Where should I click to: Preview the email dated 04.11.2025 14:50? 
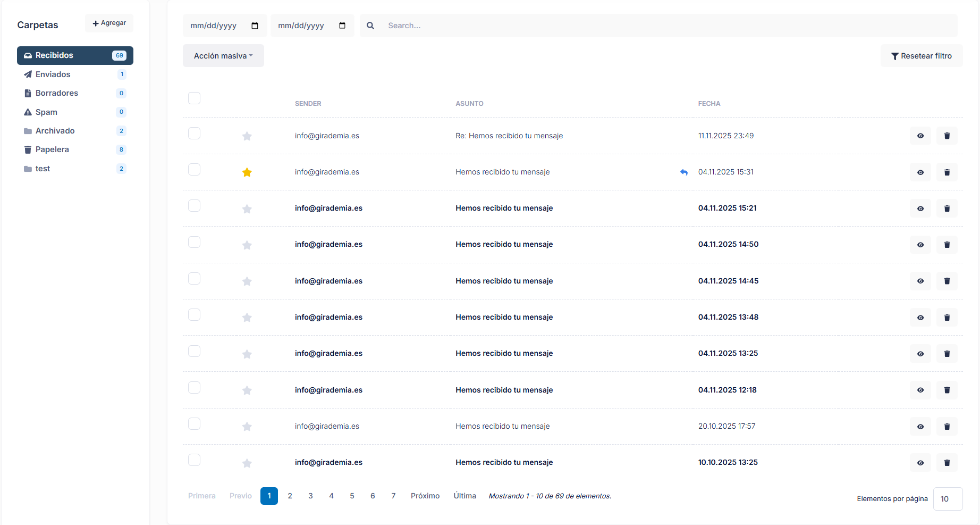920,245
